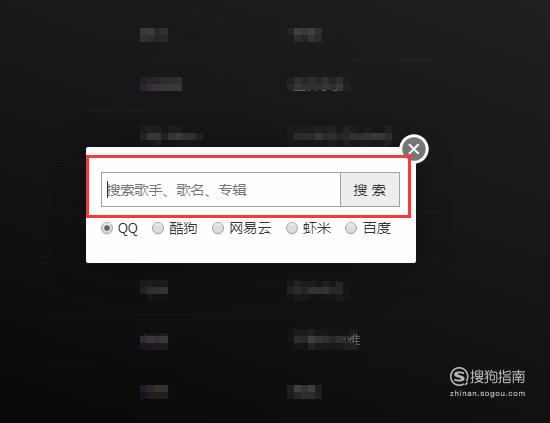The image size is (550, 423).
Task: Open the 搜狗指南 watermark text
Action: pos(497,376)
